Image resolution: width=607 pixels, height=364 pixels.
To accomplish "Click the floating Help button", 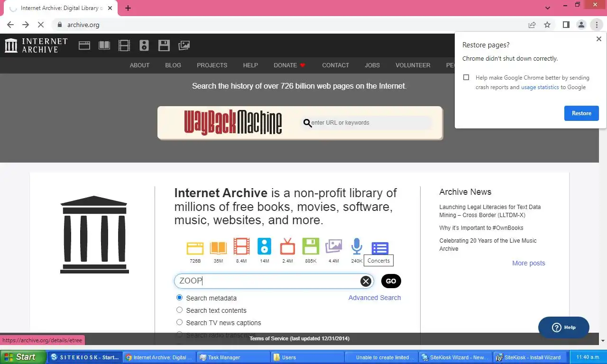I will tap(564, 328).
